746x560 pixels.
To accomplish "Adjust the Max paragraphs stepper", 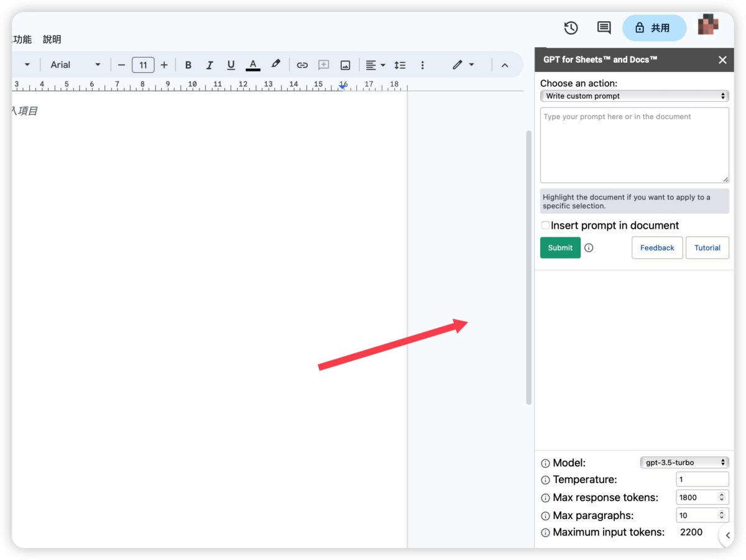I will (x=722, y=515).
